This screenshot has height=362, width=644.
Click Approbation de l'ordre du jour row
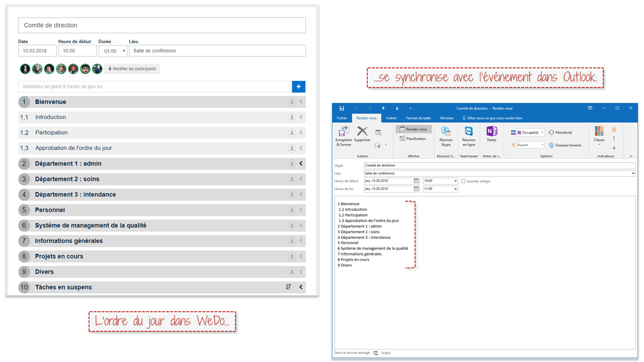click(x=162, y=148)
